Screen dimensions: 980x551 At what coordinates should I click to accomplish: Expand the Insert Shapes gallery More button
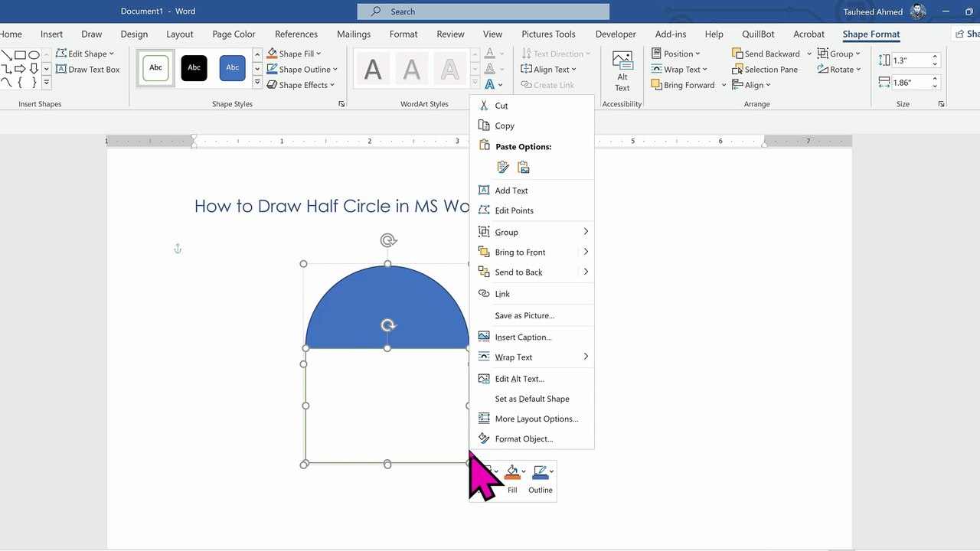click(x=46, y=83)
